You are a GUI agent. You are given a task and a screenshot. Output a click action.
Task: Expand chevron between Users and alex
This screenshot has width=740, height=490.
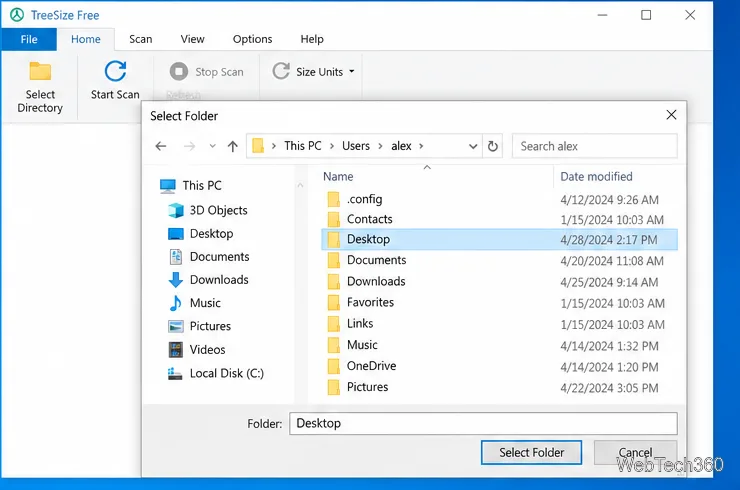click(x=380, y=146)
